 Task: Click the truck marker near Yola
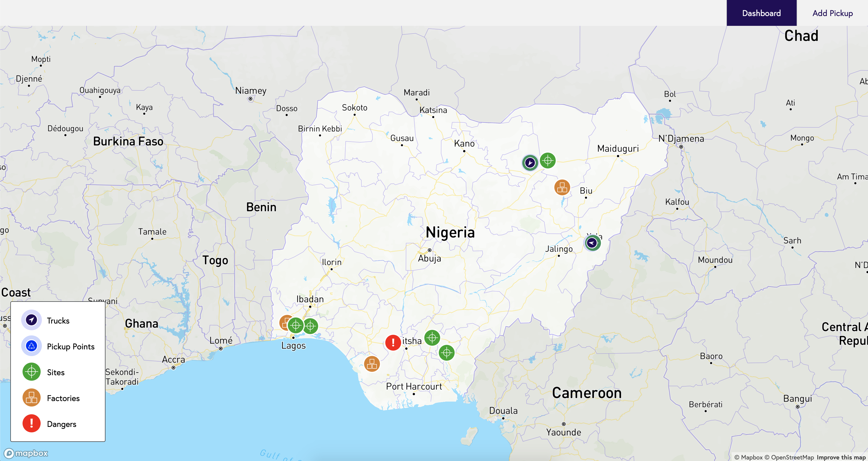592,243
